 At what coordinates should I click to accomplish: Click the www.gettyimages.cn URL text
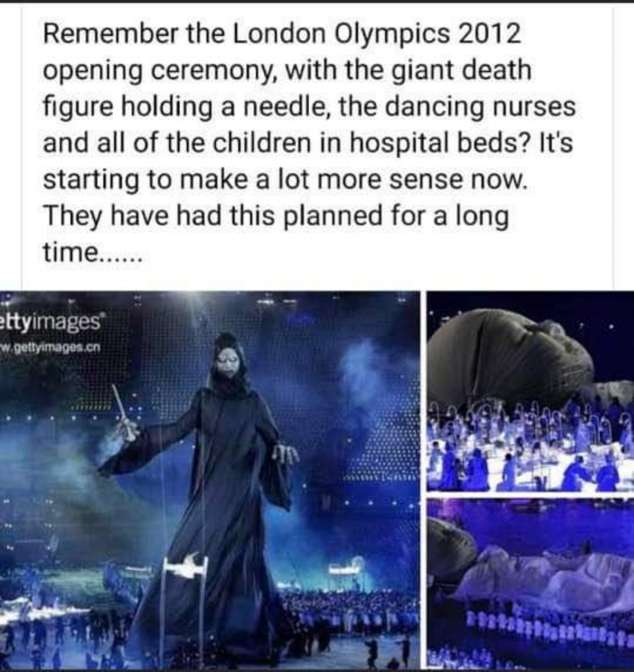51,347
